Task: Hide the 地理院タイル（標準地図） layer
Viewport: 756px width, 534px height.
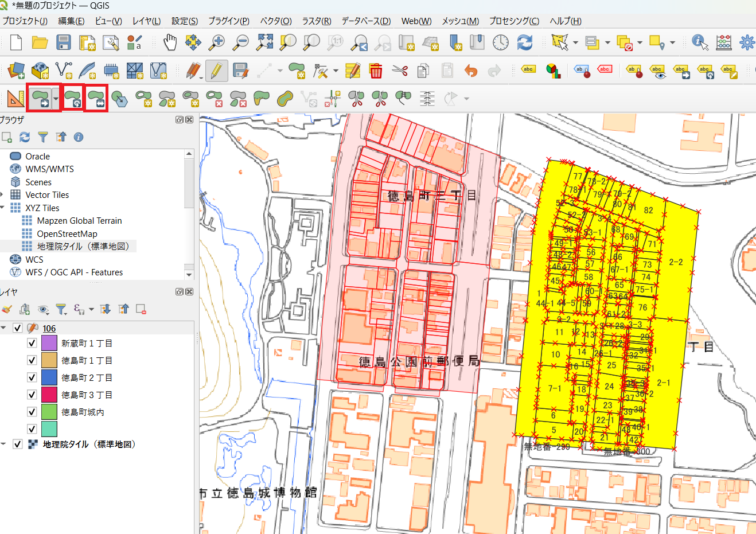Action: pos(18,444)
